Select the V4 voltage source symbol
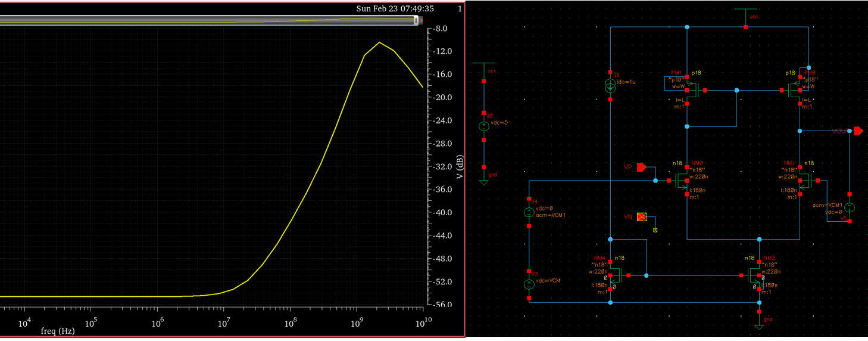 click(529, 212)
